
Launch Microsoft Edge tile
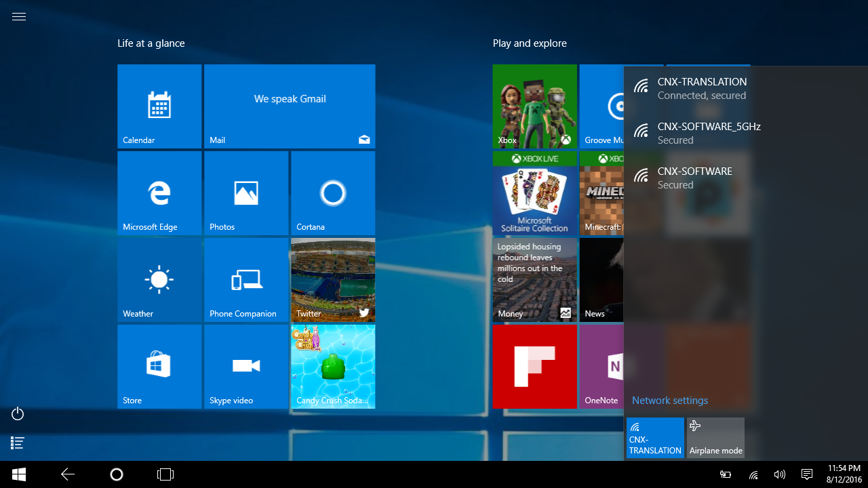tap(159, 193)
